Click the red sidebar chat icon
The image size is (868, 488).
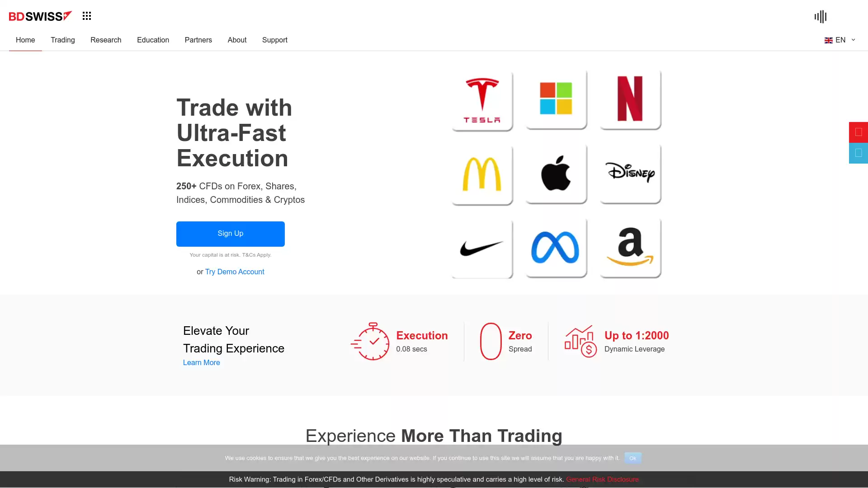point(858,131)
